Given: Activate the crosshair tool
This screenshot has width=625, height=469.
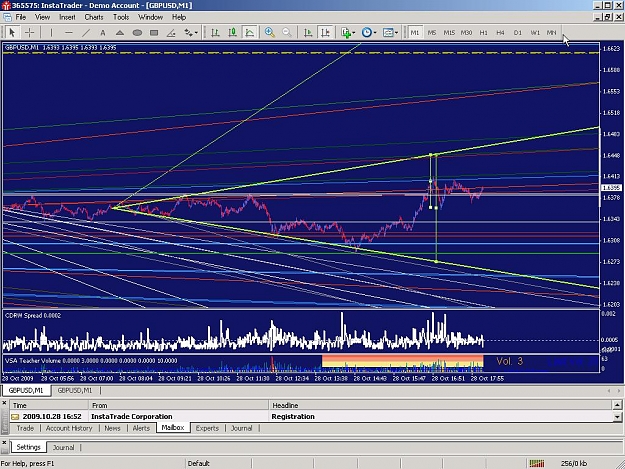Looking at the screenshot, I should tap(29, 32).
